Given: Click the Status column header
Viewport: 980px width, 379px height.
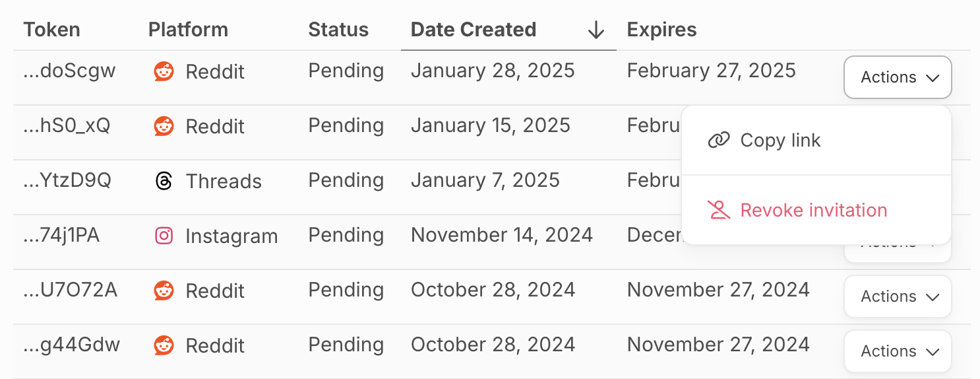Looking at the screenshot, I should click(338, 30).
